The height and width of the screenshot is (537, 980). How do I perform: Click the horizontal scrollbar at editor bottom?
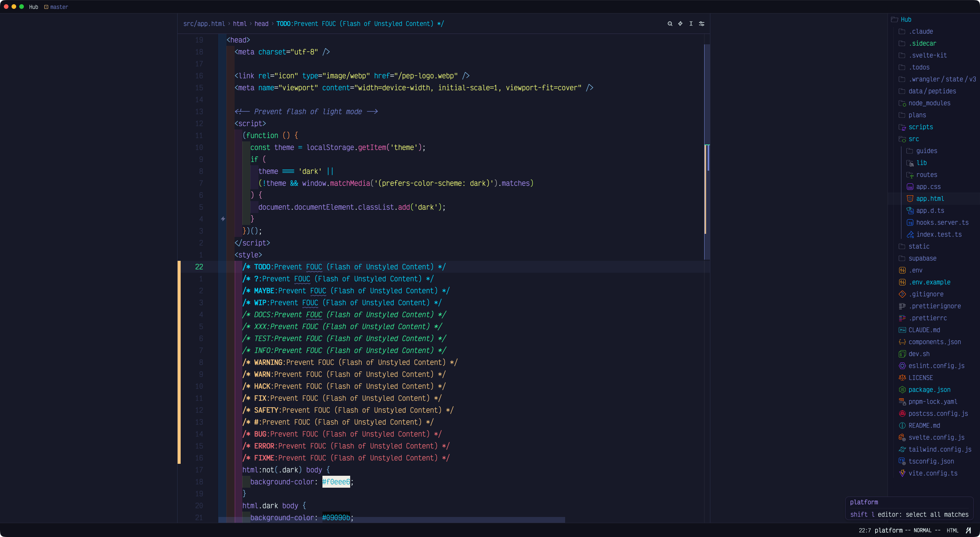[x=391, y=520]
